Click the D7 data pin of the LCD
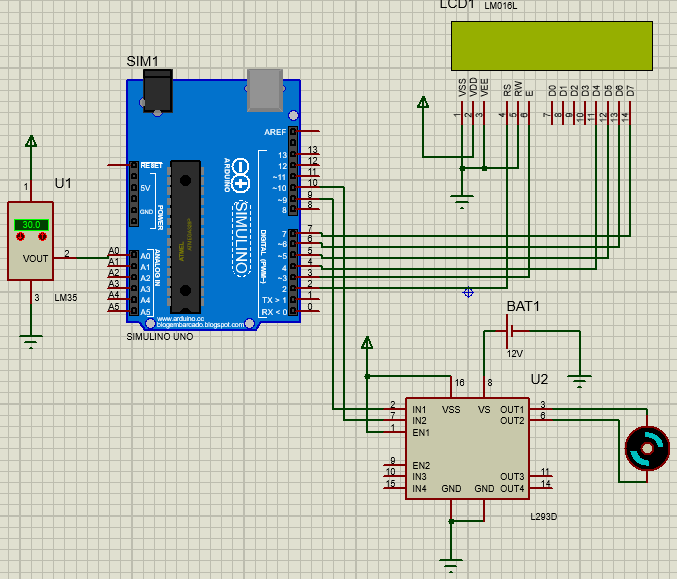677x579 pixels. pos(630,114)
